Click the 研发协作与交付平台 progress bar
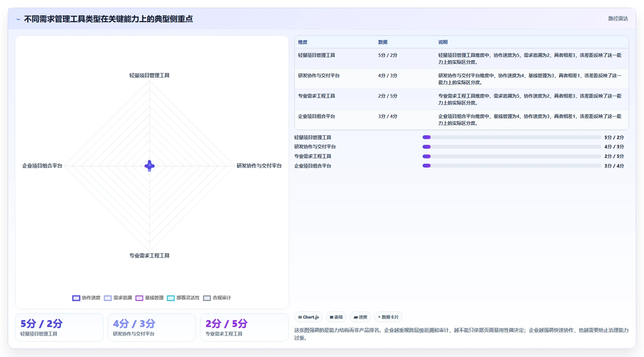This screenshot has height=357, width=644. click(x=512, y=147)
